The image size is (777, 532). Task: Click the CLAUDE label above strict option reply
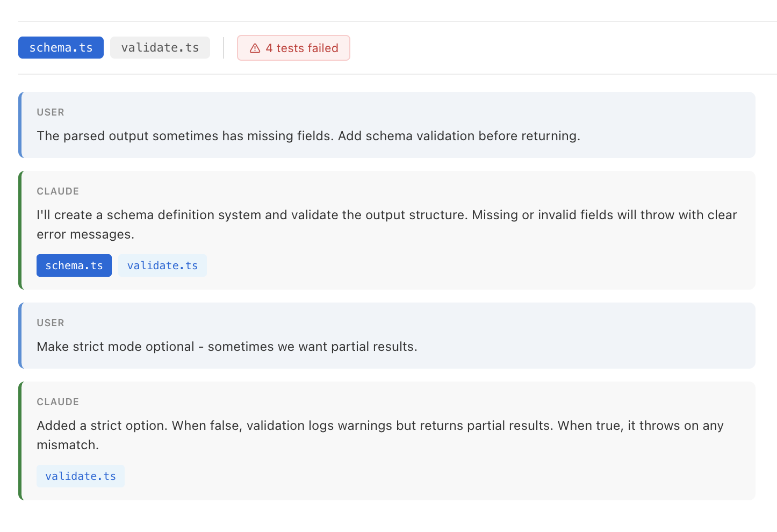(58, 402)
